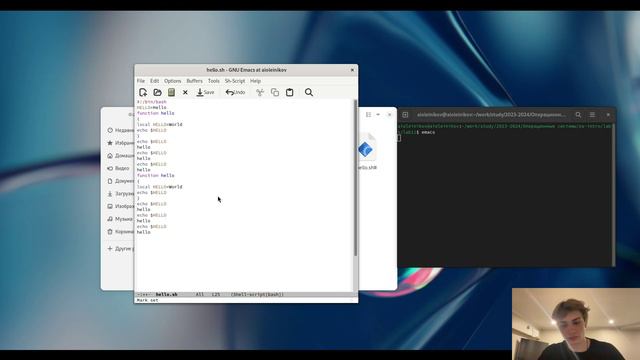The height and width of the screenshot is (360, 640).
Task: Click the hello.sh buffer name in mode line
Action: pyautogui.click(x=167, y=294)
